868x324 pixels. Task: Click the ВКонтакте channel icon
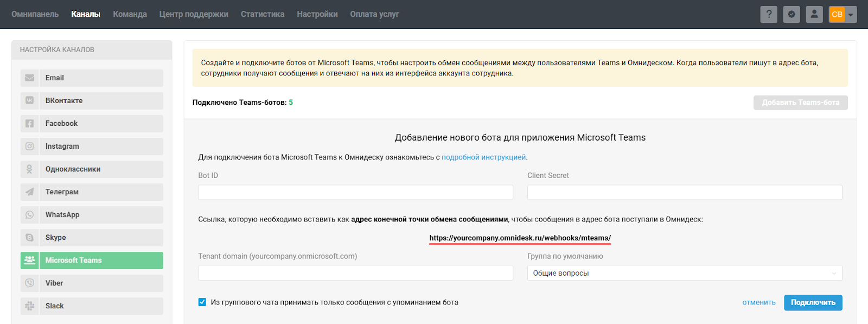coord(29,101)
